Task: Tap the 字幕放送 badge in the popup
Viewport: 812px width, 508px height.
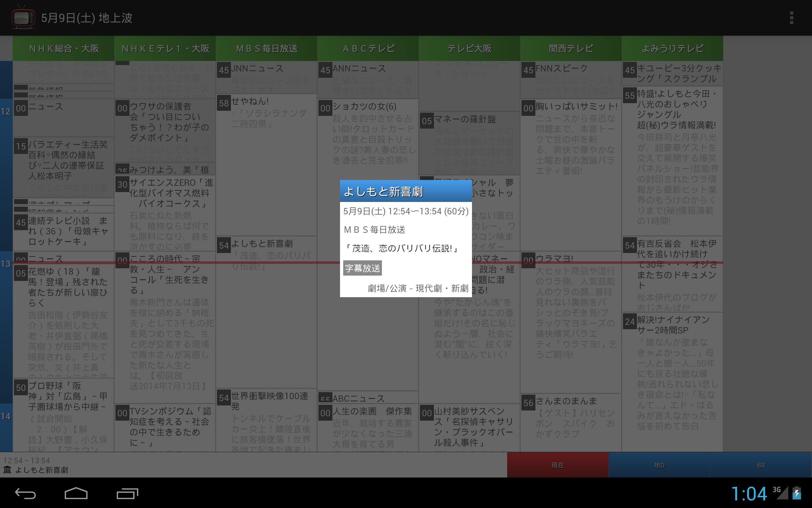Action: pos(362,268)
